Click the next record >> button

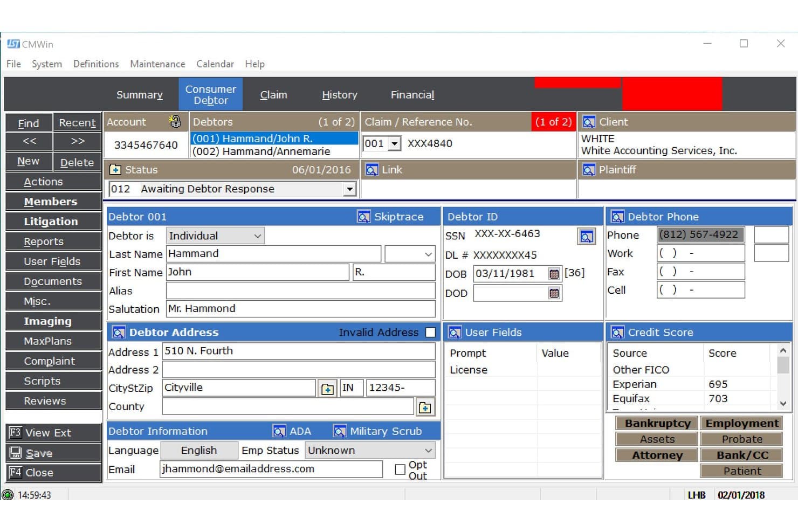[78, 141]
